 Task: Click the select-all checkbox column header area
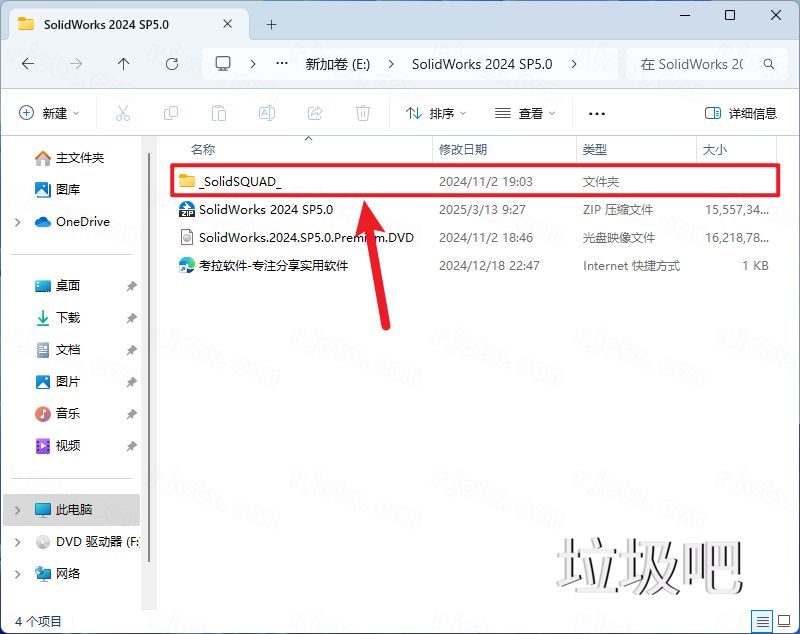(x=174, y=149)
